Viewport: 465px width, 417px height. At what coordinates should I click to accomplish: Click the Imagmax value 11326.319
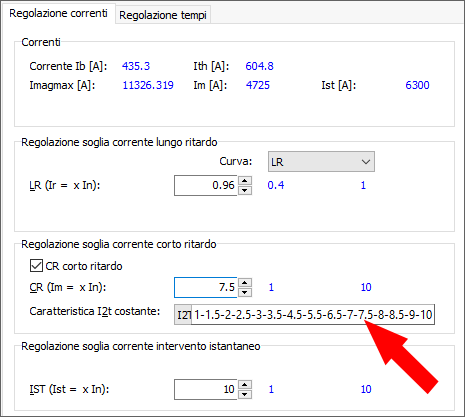point(148,85)
